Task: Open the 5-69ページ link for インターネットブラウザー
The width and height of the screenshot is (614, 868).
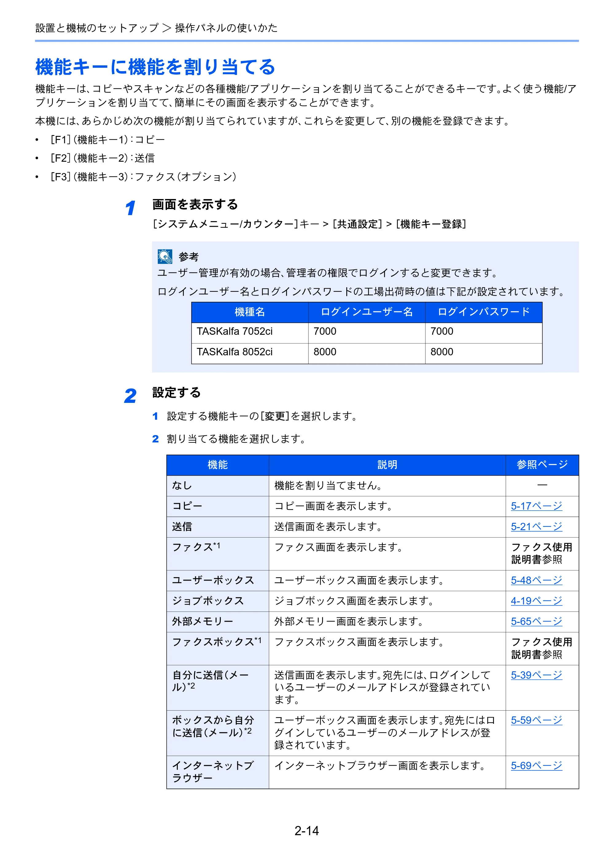Action: pyautogui.click(x=536, y=766)
